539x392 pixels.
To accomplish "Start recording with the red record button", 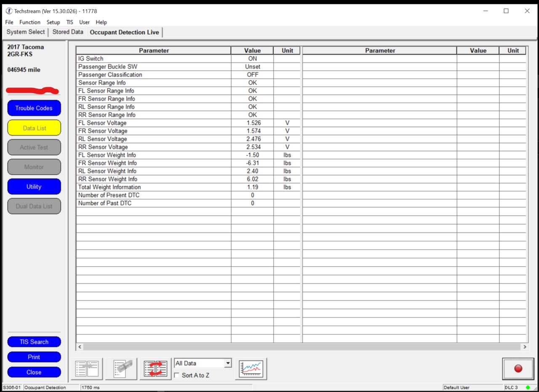I will pyautogui.click(x=518, y=369).
